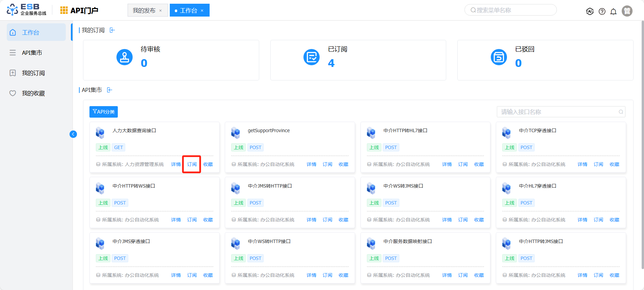The height and width of the screenshot is (290, 644).
Task: Click the user avatar icon
Action: click(627, 11)
